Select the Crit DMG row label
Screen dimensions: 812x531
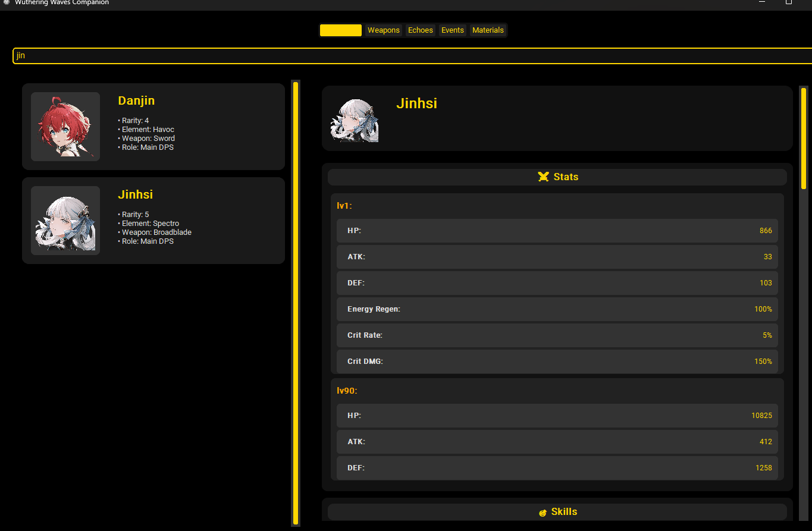tap(365, 362)
